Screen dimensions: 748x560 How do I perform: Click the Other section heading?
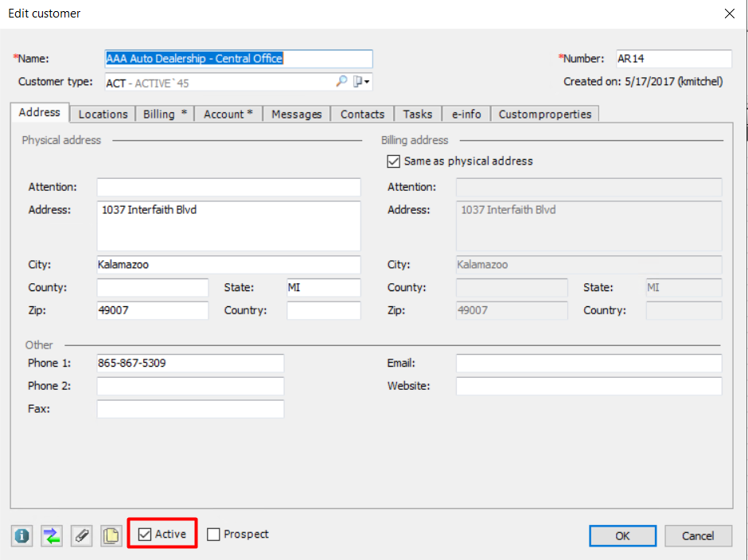click(39, 345)
